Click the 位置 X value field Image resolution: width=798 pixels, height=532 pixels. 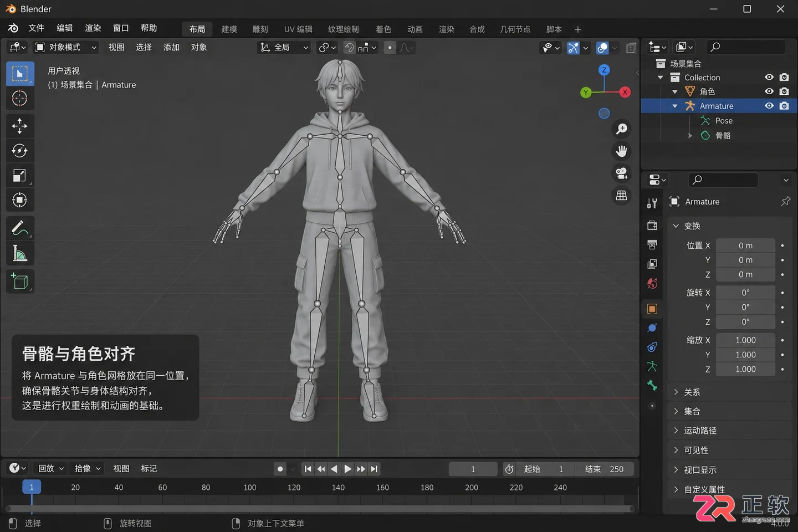pos(745,245)
